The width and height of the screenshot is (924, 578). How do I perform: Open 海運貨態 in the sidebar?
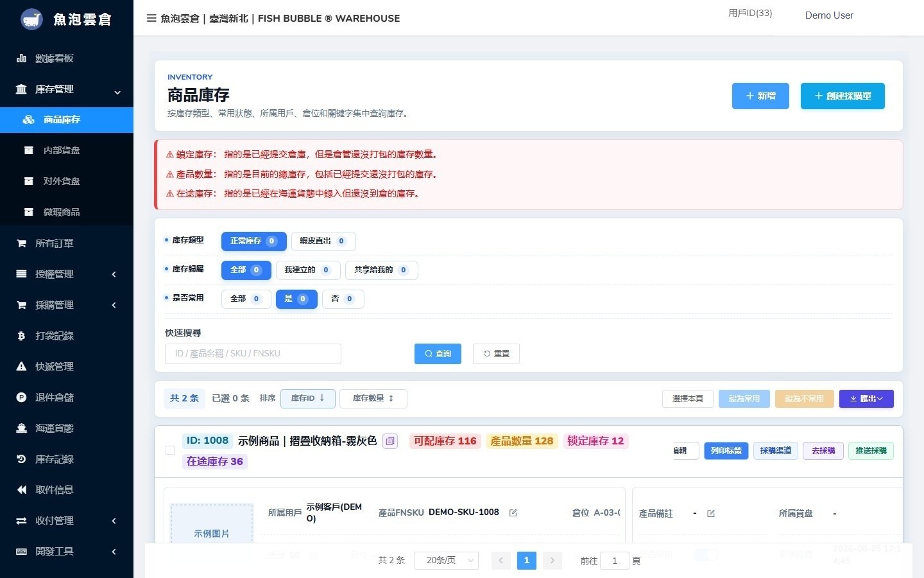pos(67,428)
